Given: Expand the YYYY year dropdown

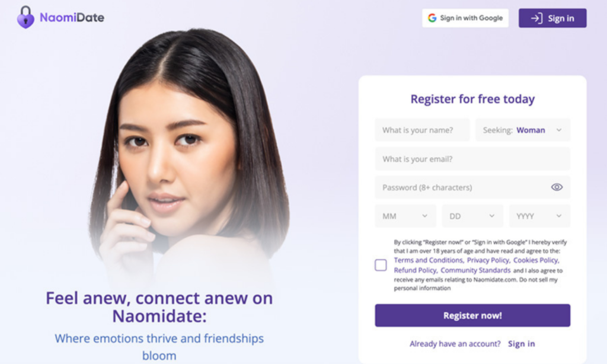Looking at the screenshot, I should point(539,216).
